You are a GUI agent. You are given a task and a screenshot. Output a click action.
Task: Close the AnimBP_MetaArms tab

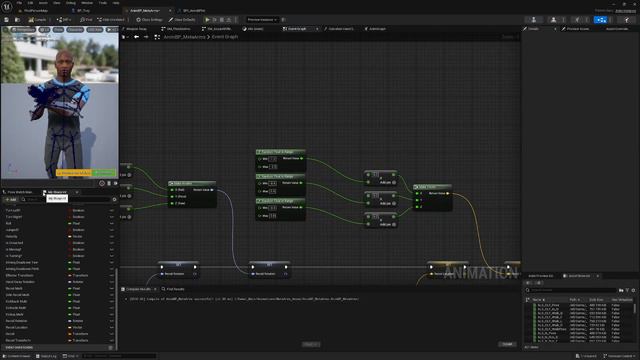click(170, 11)
